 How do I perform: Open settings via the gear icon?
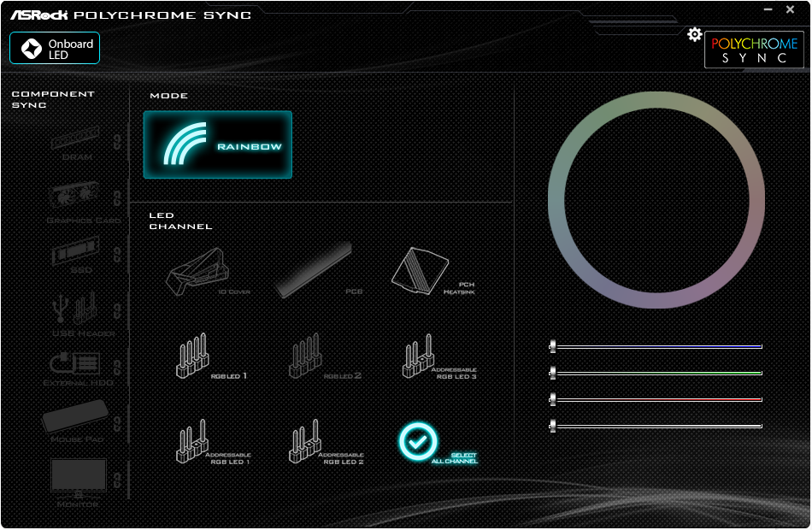(694, 35)
